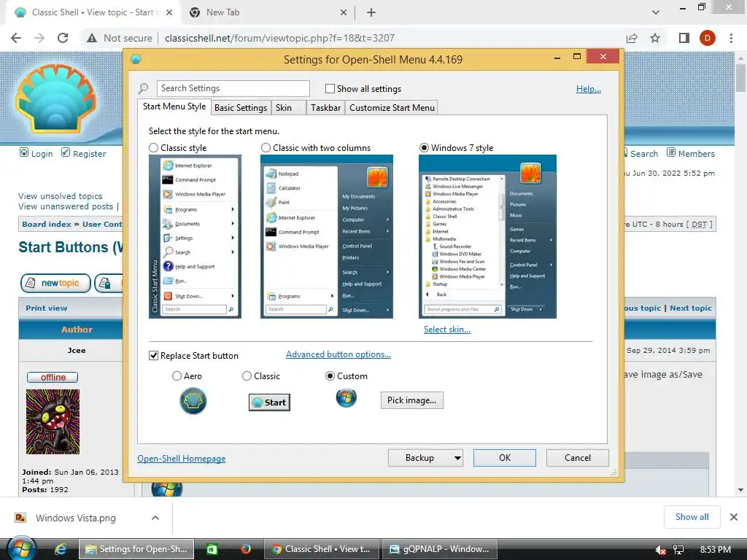This screenshot has width=747, height=560.
Task: Toggle Show all settings checkbox
Action: pos(330,88)
